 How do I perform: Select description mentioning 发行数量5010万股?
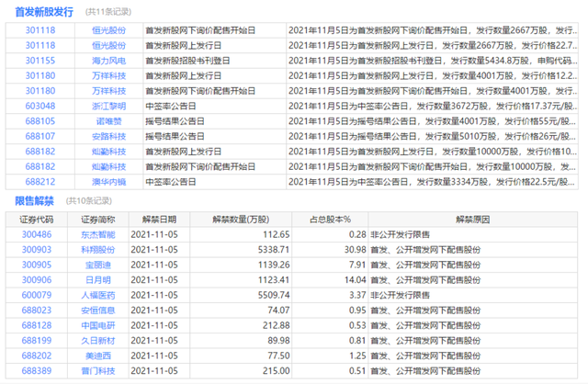[432, 137]
